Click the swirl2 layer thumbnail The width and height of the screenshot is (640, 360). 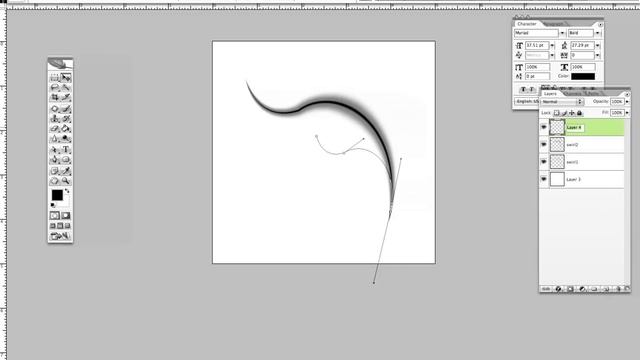pos(557,144)
